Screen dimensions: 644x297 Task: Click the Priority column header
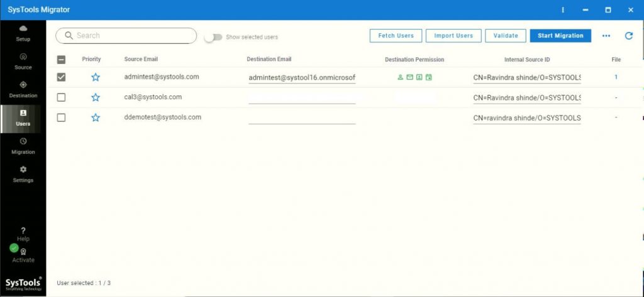[x=91, y=59]
